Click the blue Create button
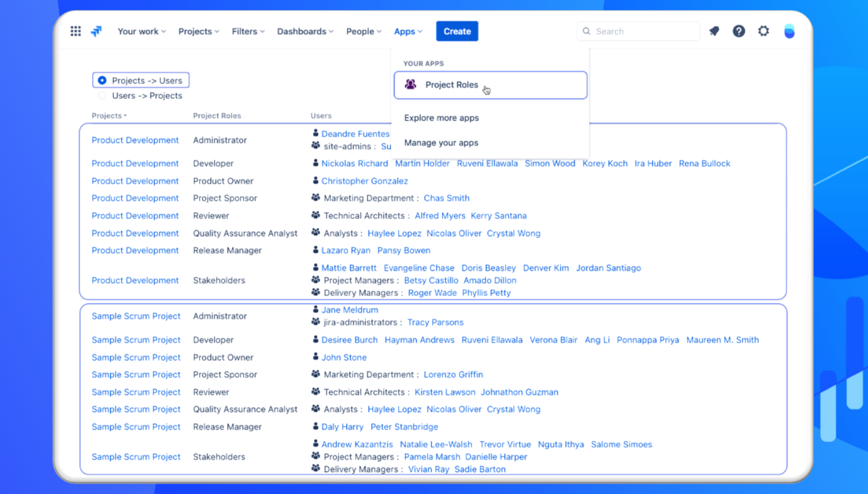 (x=457, y=32)
